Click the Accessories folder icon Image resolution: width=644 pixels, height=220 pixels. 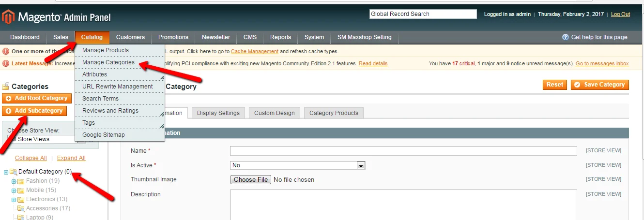pos(21,208)
